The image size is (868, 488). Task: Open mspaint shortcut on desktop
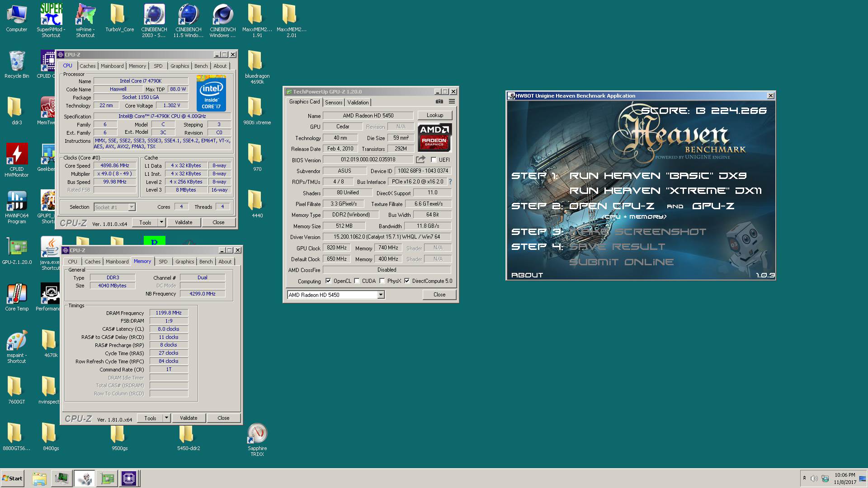(x=17, y=347)
